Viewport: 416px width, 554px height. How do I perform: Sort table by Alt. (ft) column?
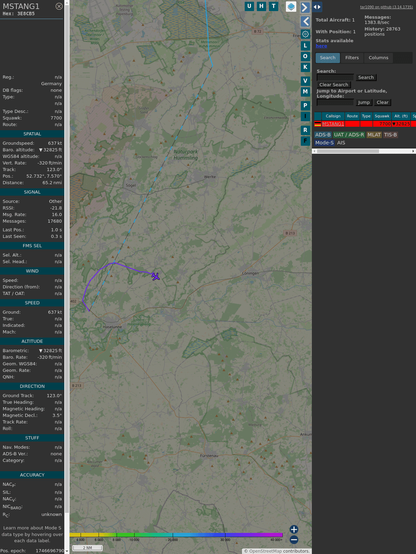[401, 116]
